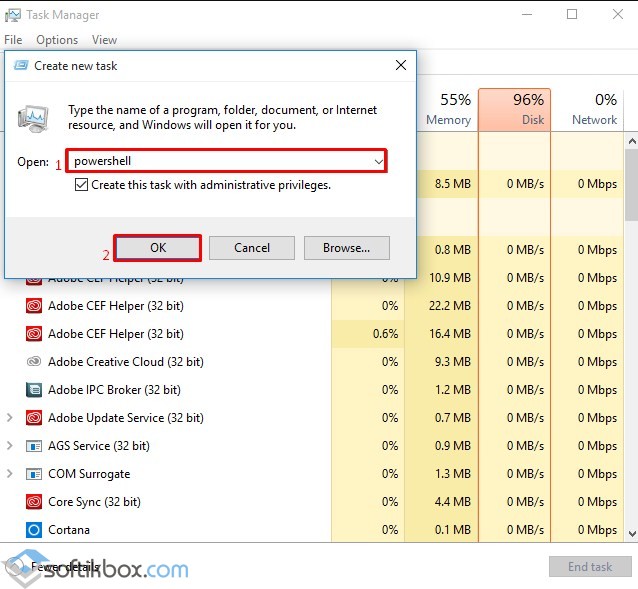Click the Browse... button
Viewport: 638px width, 589px height.
[346, 248]
